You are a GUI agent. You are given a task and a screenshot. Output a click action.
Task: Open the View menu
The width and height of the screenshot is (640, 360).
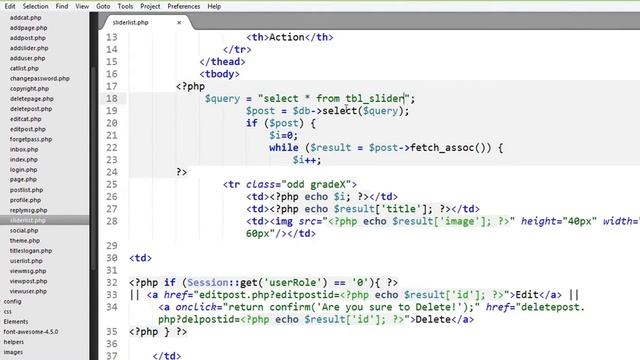pyautogui.click(x=82, y=7)
